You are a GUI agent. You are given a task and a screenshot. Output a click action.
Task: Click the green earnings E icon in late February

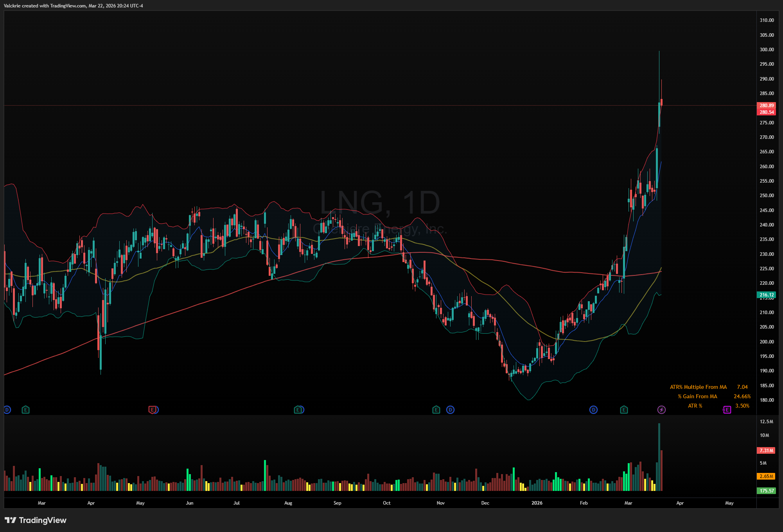pos(624,410)
